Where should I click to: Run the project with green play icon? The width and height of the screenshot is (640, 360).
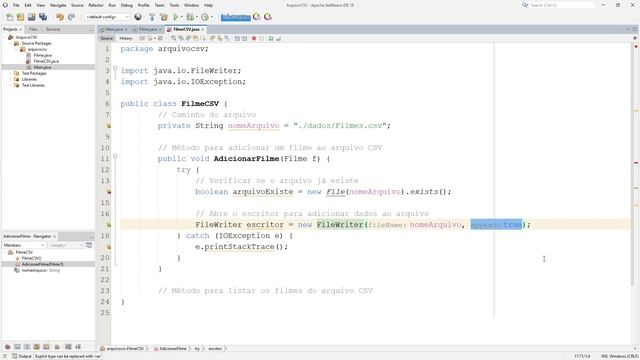tap(176, 17)
